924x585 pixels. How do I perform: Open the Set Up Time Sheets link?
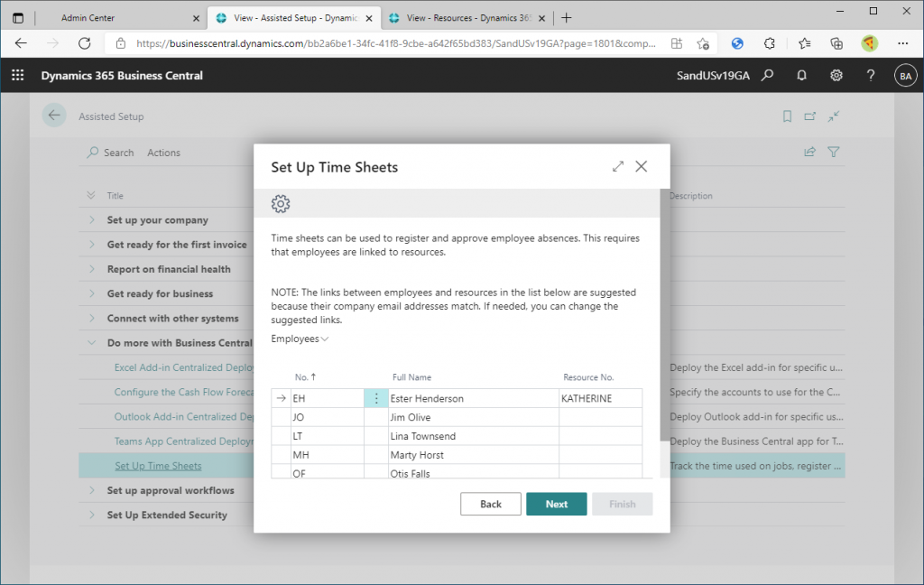tap(158, 466)
